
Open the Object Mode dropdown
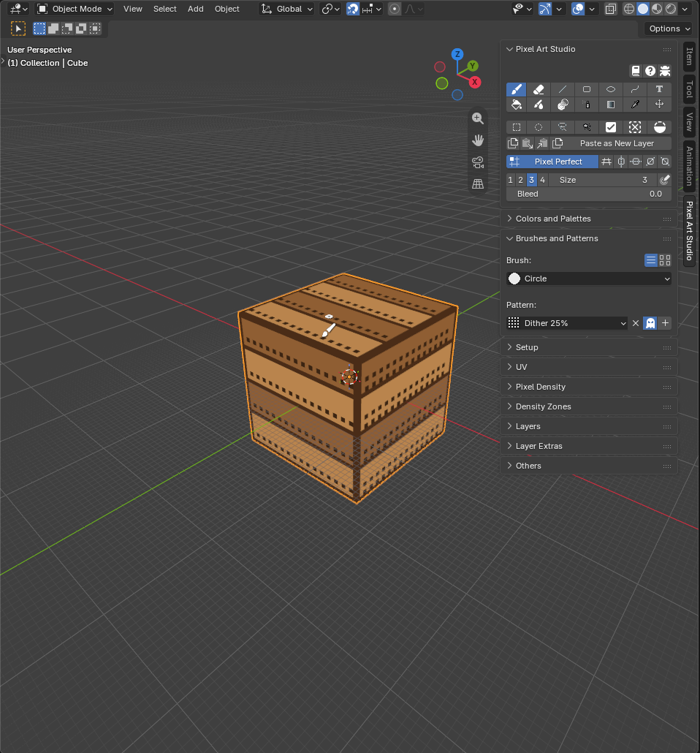click(x=75, y=9)
